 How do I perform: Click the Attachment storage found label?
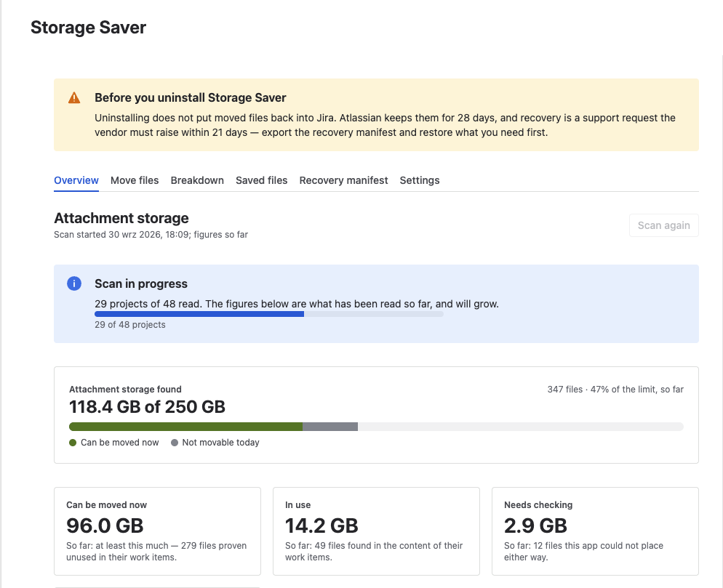[x=125, y=390]
